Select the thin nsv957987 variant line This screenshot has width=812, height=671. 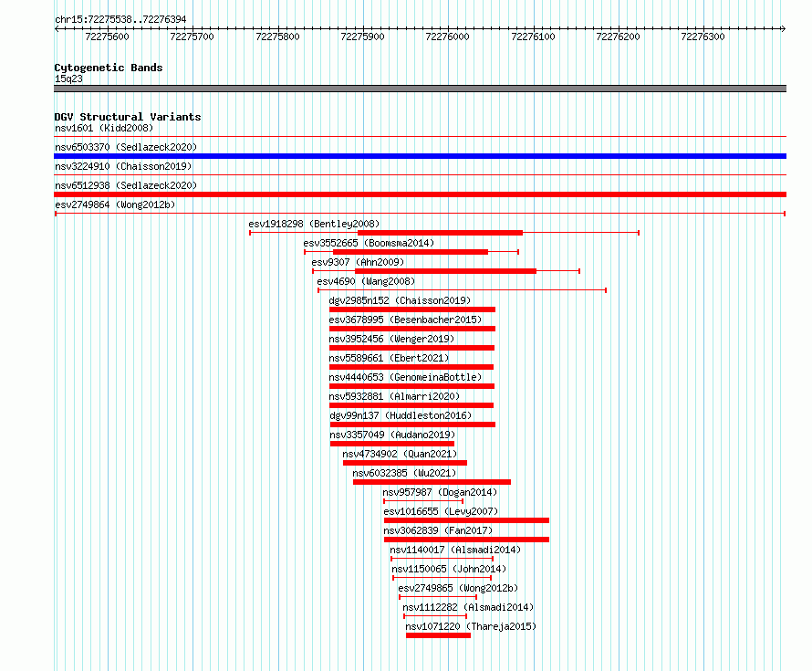[423, 501]
